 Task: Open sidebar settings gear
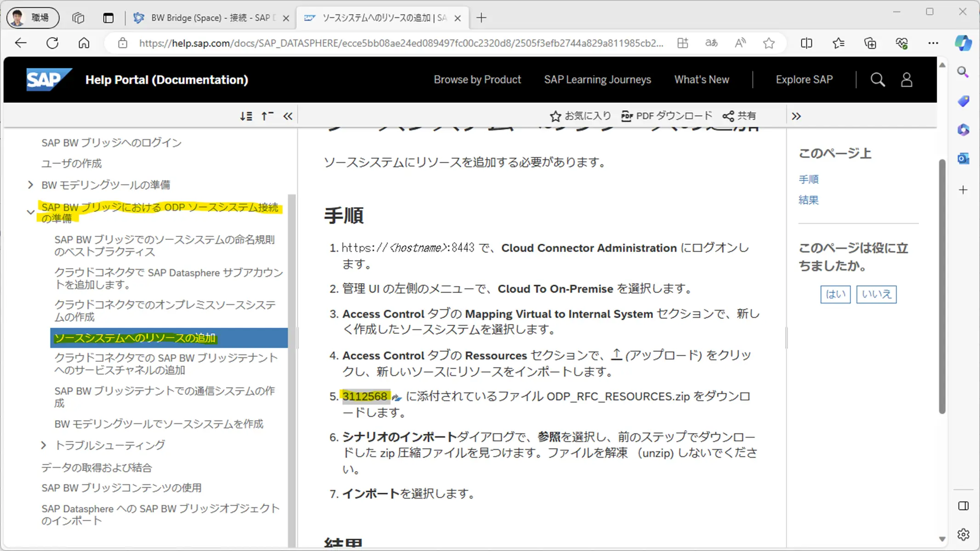click(963, 534)
